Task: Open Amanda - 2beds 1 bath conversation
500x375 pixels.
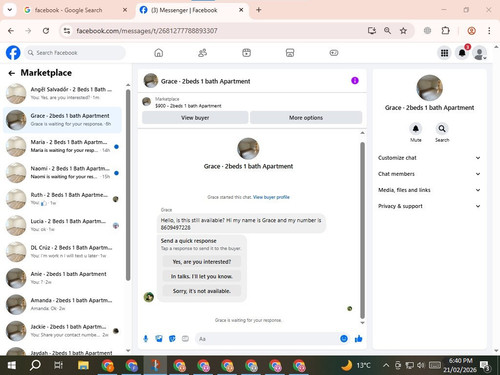Action: pos(63,304)
